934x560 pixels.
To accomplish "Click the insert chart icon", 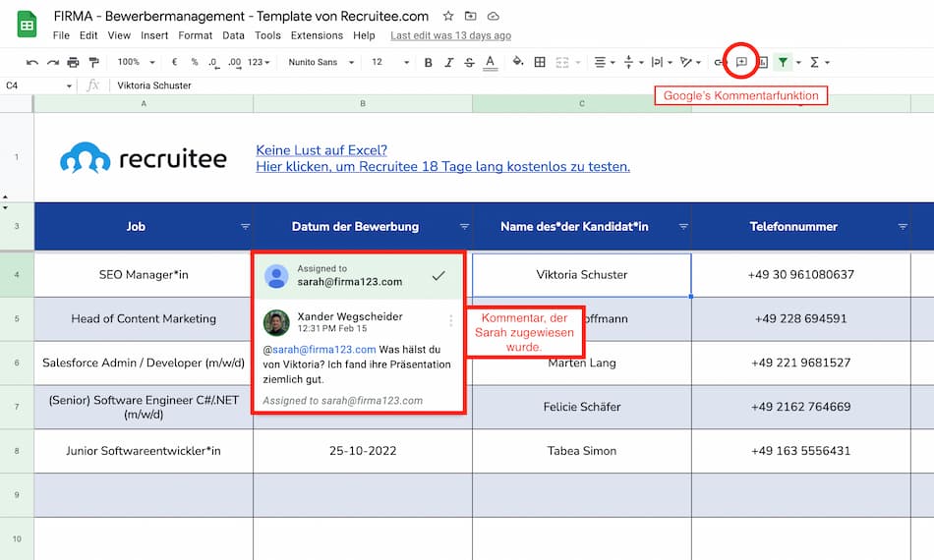I will click(762, 62).
